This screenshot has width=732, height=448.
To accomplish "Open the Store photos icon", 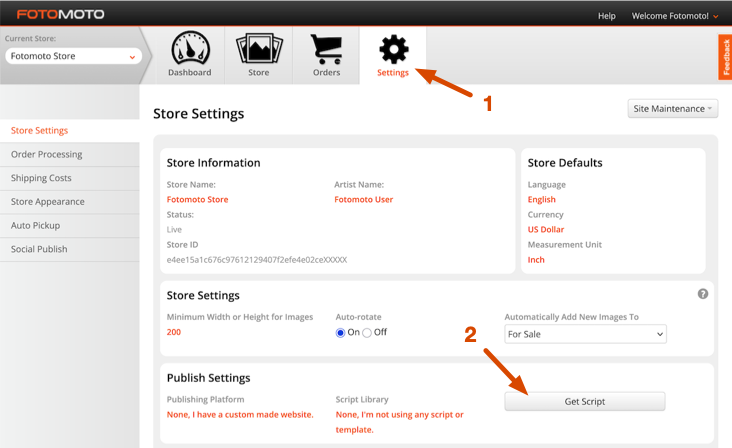I will (259, 48).
